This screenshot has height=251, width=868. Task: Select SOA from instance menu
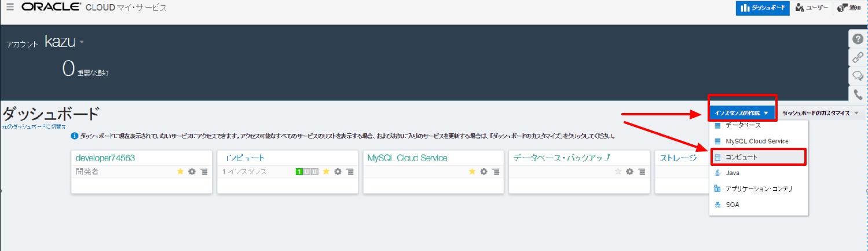758,205
